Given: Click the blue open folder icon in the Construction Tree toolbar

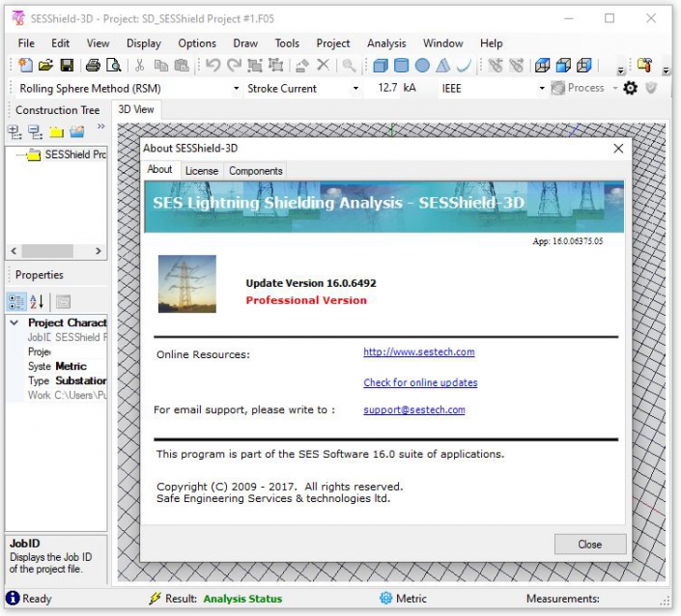Looking at the screenshot, I should 77,131.
